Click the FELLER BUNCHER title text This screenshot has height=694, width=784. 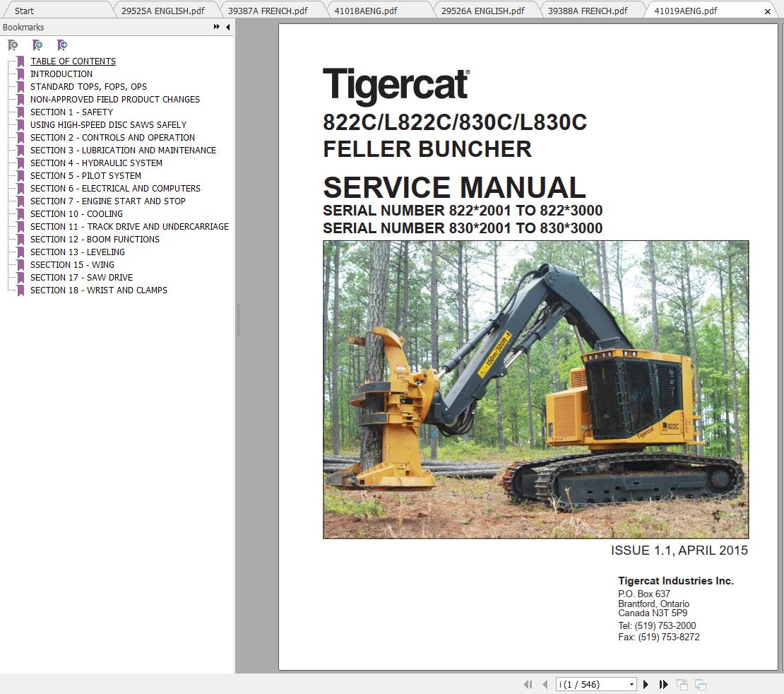(427, 149)
